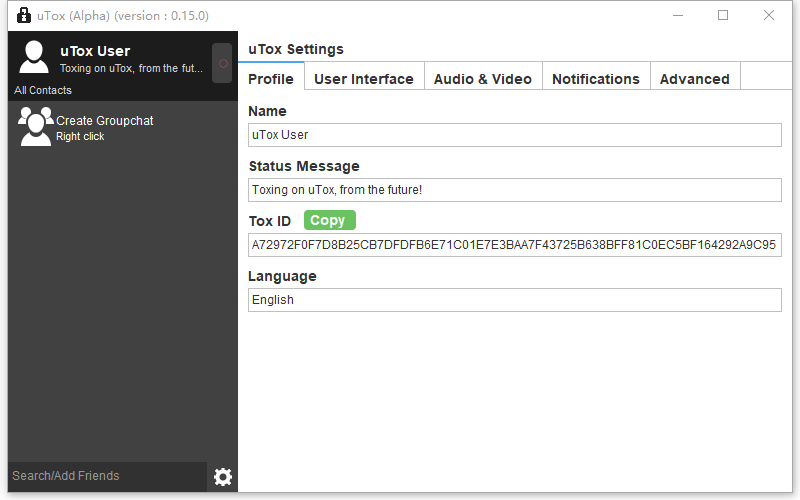This screenshot has height=500, width=800.
Task: Close the uTox window
Action: click(x=769, y=15)
